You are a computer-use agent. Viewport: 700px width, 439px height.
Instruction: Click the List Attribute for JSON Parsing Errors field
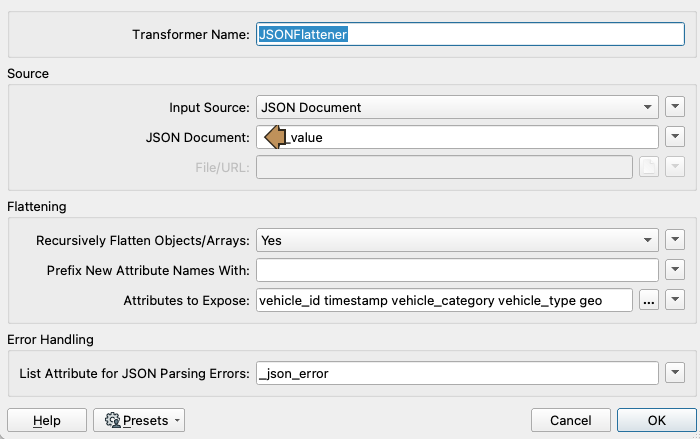457,373
